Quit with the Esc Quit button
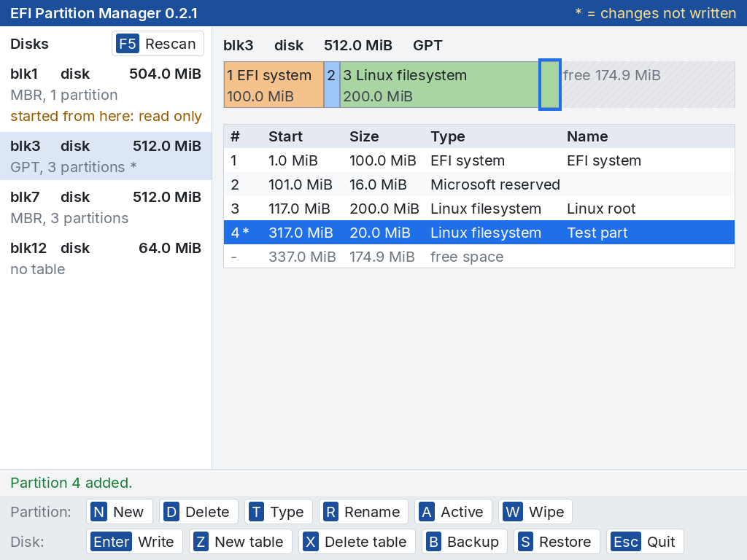Image resolution: width=747 pixels, height=560 pixels. 645,542
